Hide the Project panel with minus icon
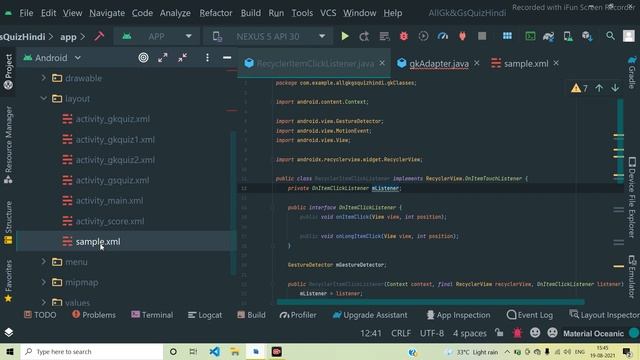This screenshot has height=360, width=640. click(x=227, y=58)
